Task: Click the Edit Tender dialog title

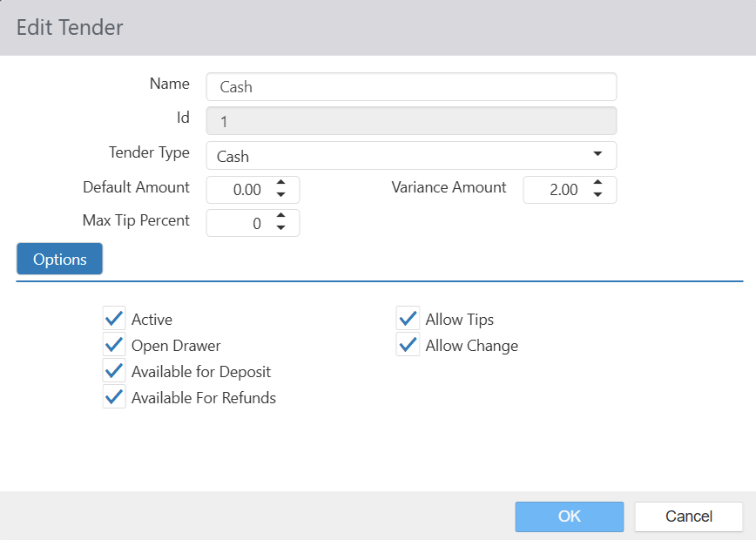Action: pos(70,28)
